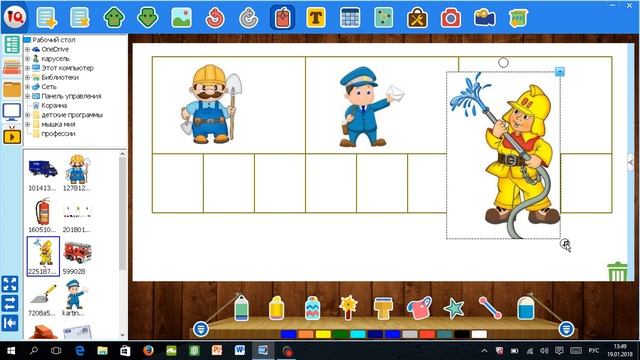Select the профессии folder
Image resolution: width=640 pixels, height=360 pixels.
click(58, 133)
